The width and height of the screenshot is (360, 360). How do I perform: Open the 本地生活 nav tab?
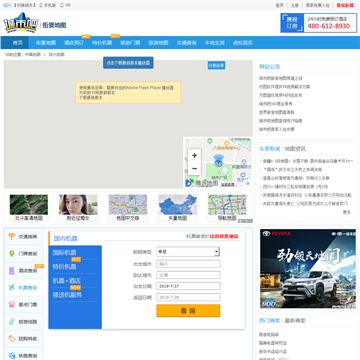click(215, 43)
